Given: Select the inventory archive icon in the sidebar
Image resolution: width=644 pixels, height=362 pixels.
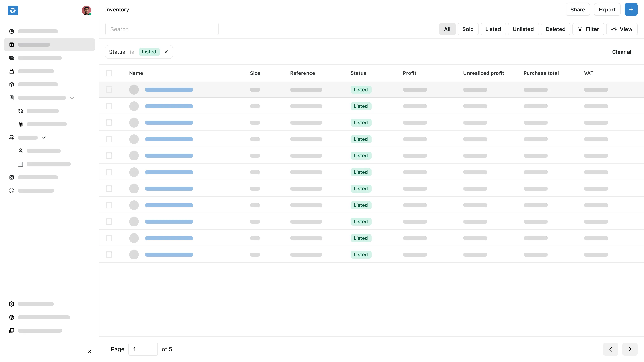Looking at the screenshot, I should tap(12, 44).
